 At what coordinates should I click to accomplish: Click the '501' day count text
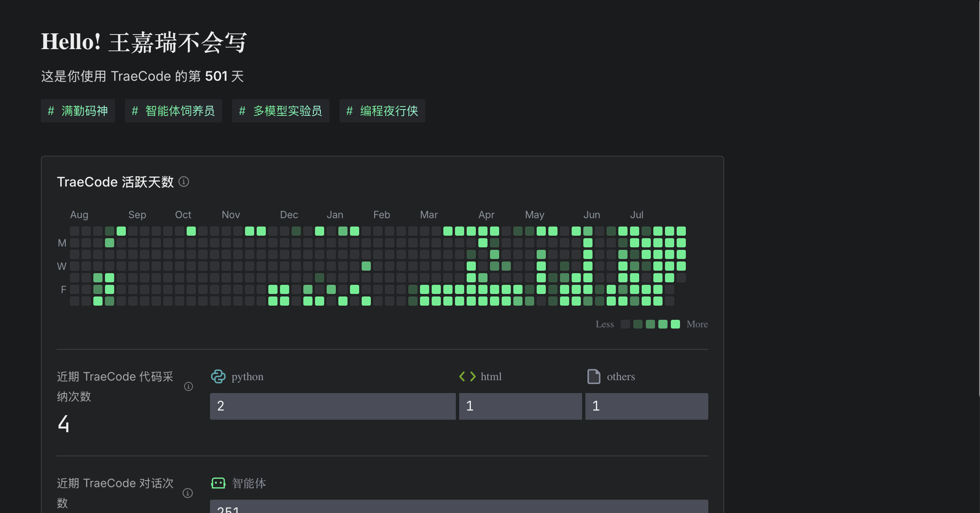[216, 76]
